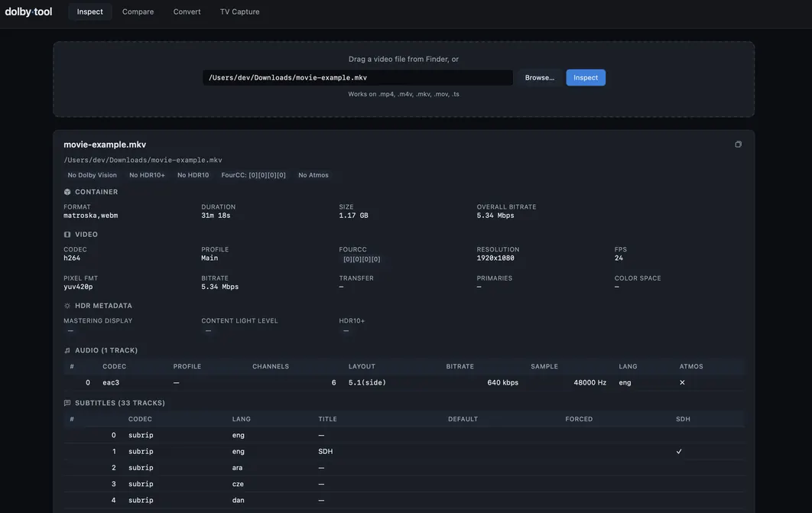This screenshot has height=513, width=812.
Task: Click the AUDIO (1 TRACK) heading
Action: (106, 350)
